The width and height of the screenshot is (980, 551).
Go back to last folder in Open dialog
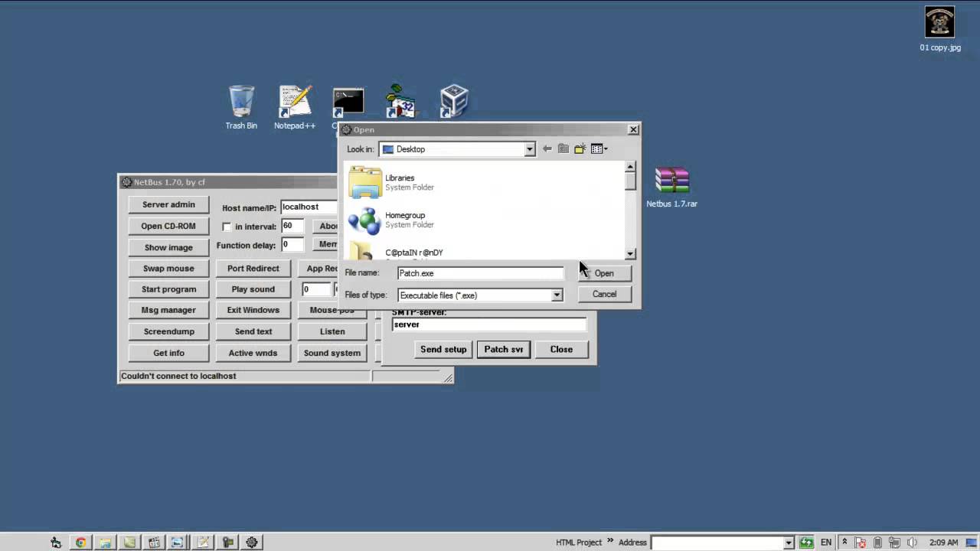pos(547,149)
